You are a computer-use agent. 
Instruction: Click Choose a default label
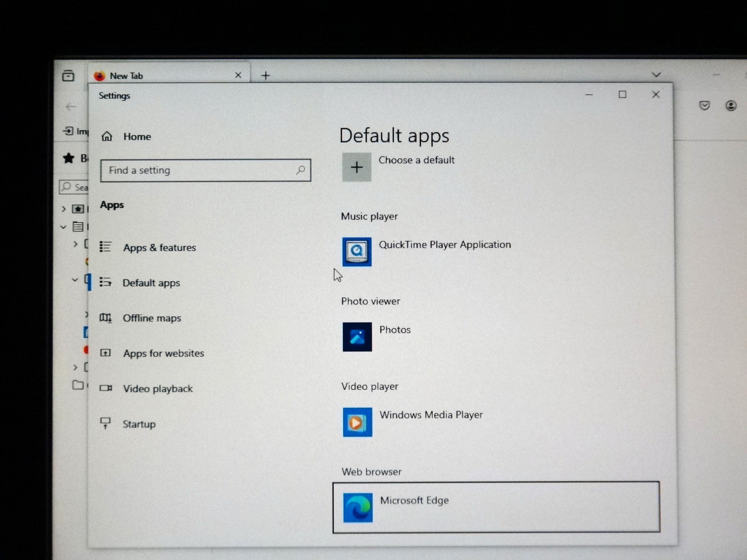(416, 160)
